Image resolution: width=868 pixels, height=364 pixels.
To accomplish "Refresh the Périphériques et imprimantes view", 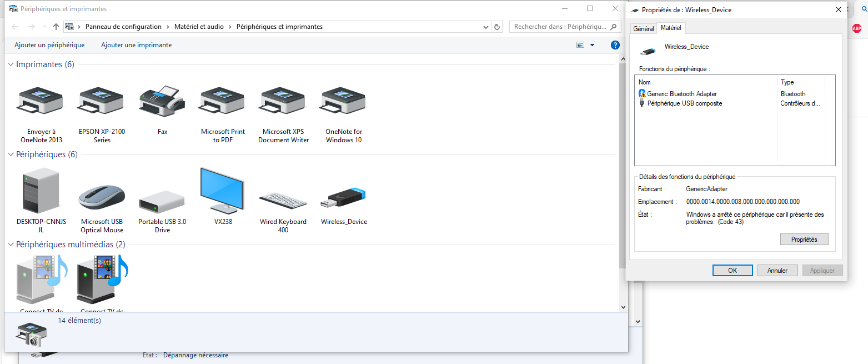I will point(497,27).
